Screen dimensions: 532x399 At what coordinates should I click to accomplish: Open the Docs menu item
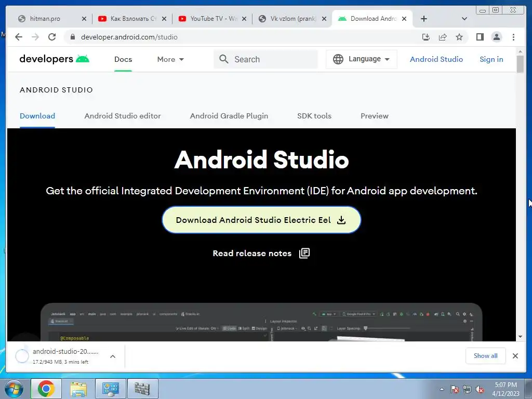coord(123,59)
